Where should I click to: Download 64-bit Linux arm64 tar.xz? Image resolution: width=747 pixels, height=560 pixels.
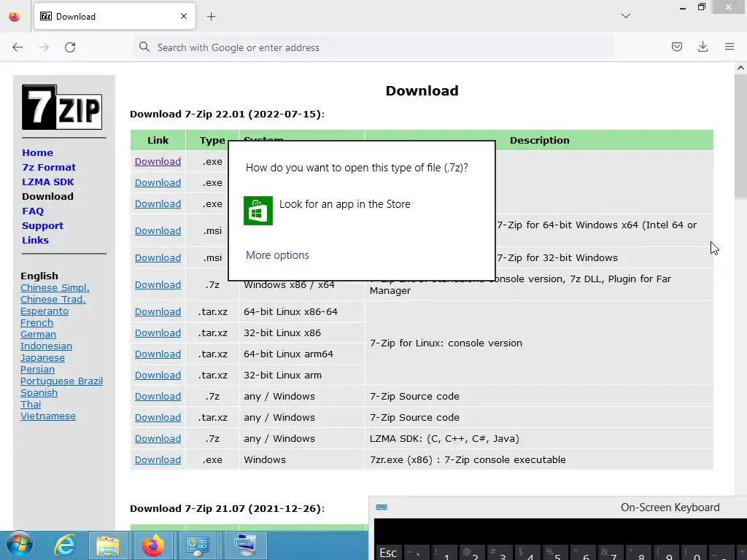158,354
